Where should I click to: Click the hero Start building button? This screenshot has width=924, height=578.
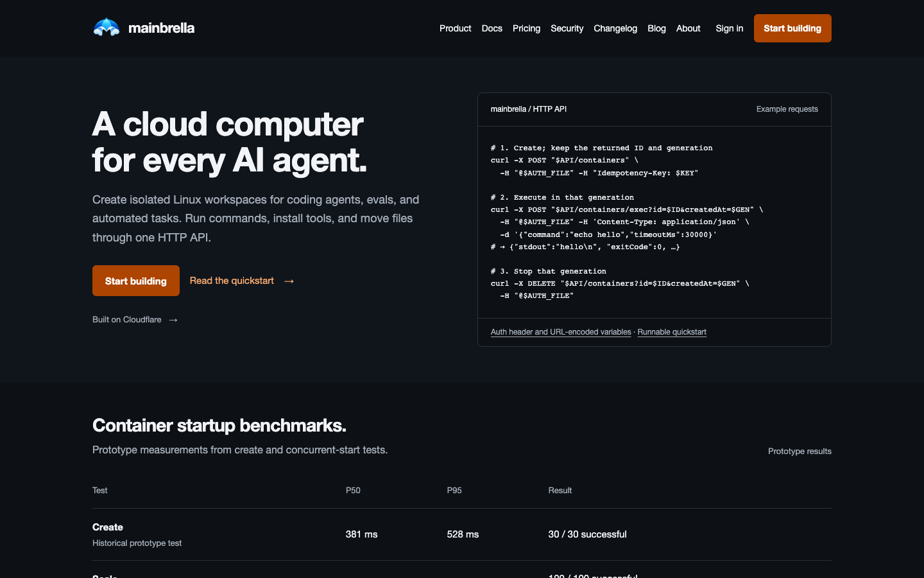click(136, 281)
